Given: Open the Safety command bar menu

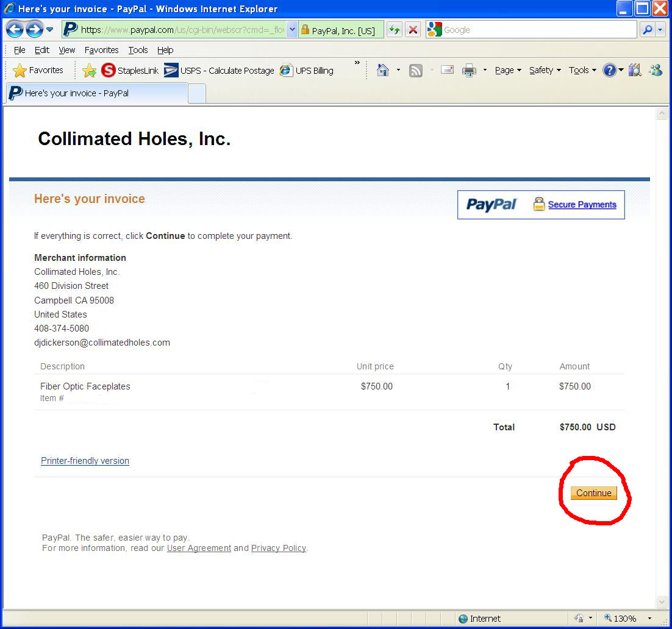Looking at the screenshot, I should (x=545, y=70).
